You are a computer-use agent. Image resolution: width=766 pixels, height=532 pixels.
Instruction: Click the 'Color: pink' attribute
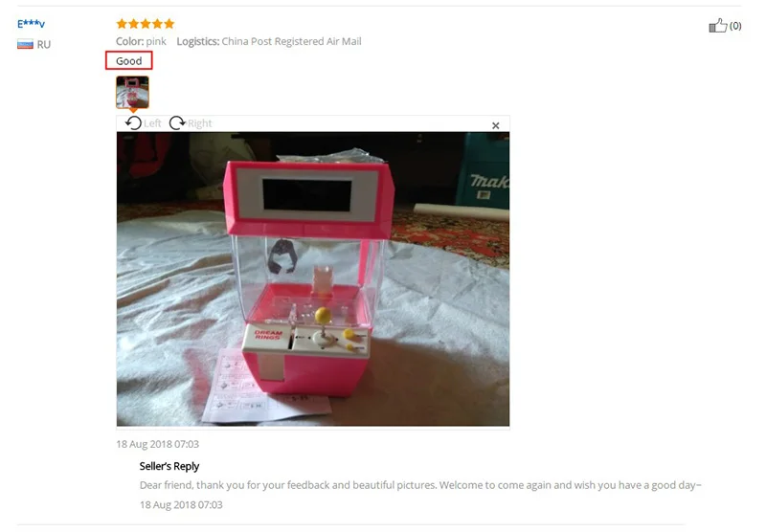point(141,41)
